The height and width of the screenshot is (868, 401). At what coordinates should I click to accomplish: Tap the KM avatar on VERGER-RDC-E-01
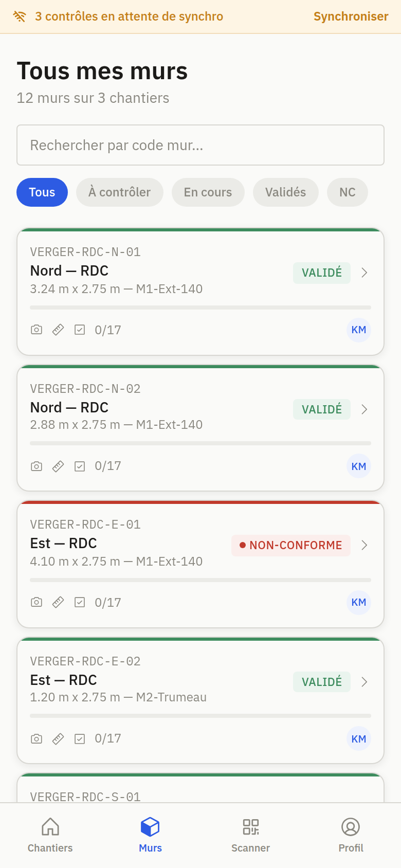(x=359, y=602)
